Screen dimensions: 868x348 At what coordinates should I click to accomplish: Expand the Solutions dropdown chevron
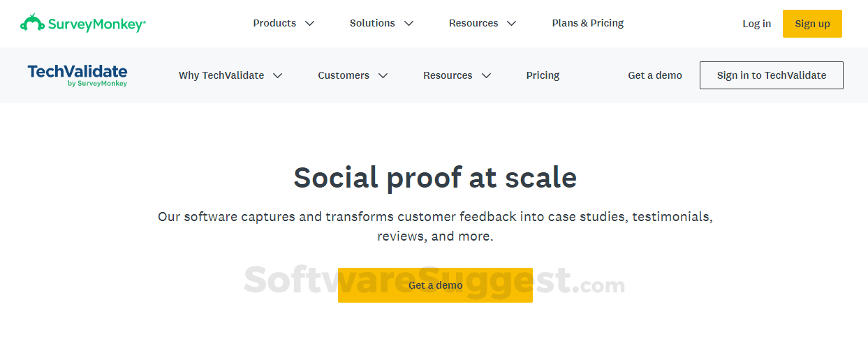(409, 24)
